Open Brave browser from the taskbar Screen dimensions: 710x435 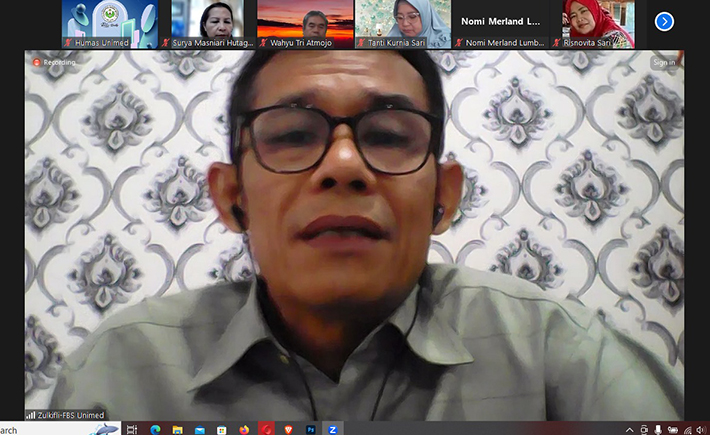point(288,429)
